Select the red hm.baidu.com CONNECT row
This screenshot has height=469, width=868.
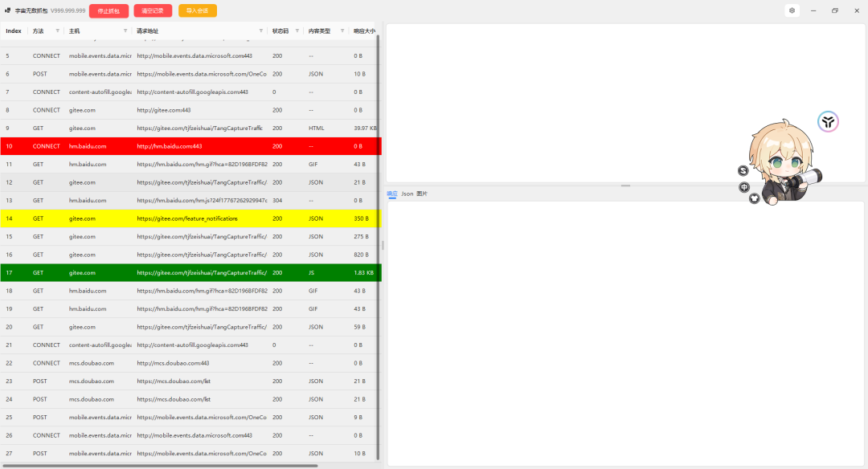coord(161,146)
